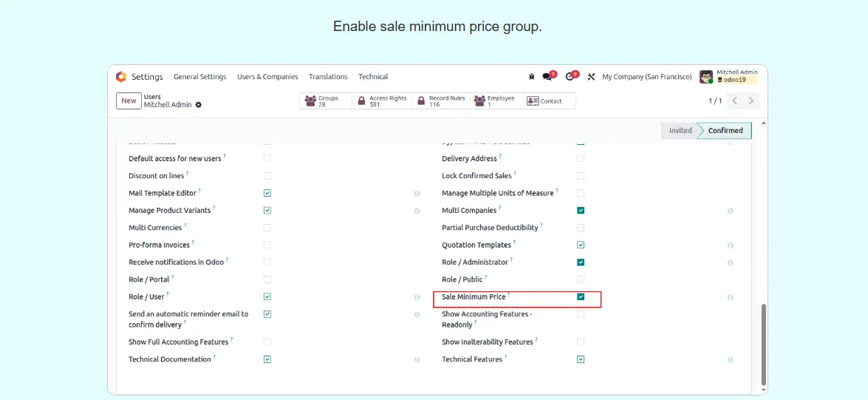The image size is (868, 400).
Task: Open the General Settings menu
Action: click(199, 77)
